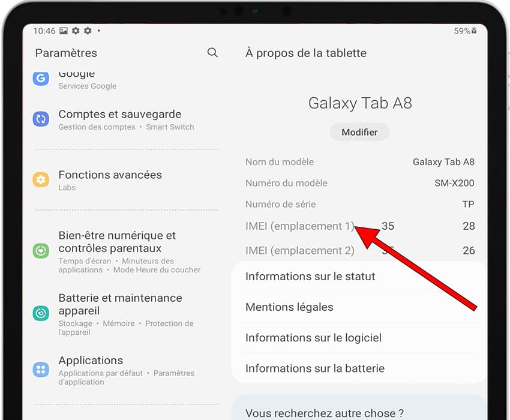Image resolution: width=510 pixels, height=420 pixels.
Task: Open Fonctions avancées settings
Action: [x=126, y=180]
